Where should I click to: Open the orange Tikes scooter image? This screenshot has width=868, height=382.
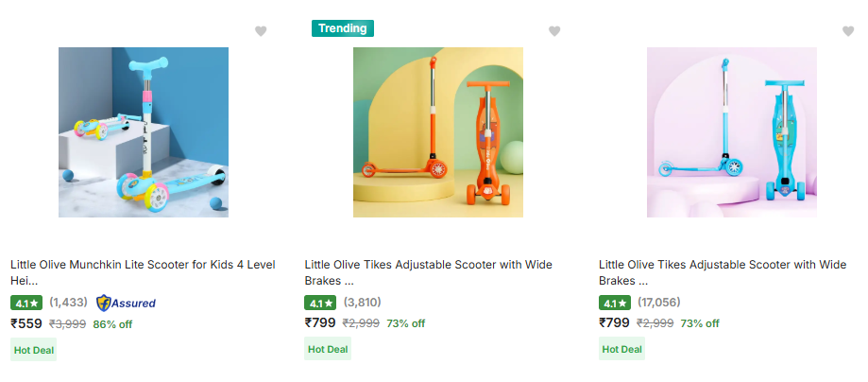coord(438,132)
